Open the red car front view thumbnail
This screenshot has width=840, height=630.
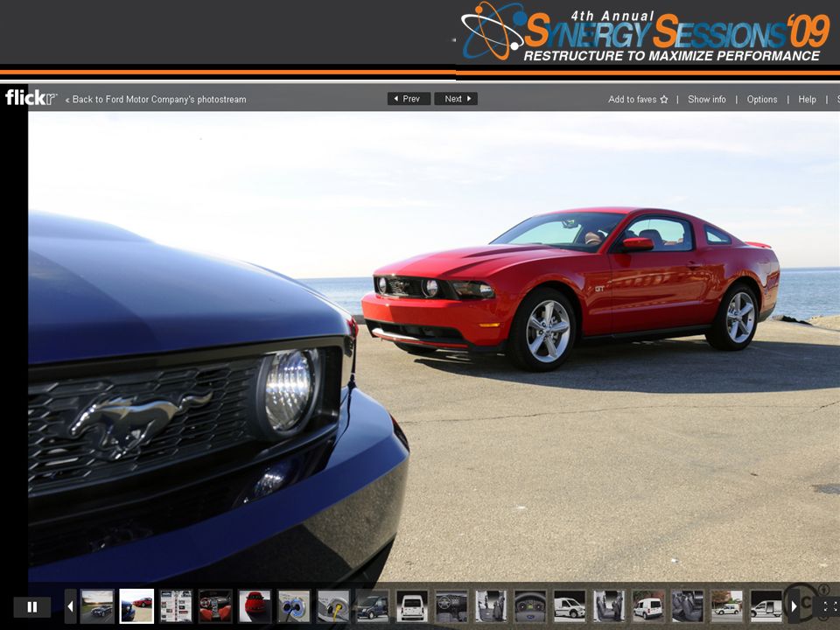[x=255, y=605]
